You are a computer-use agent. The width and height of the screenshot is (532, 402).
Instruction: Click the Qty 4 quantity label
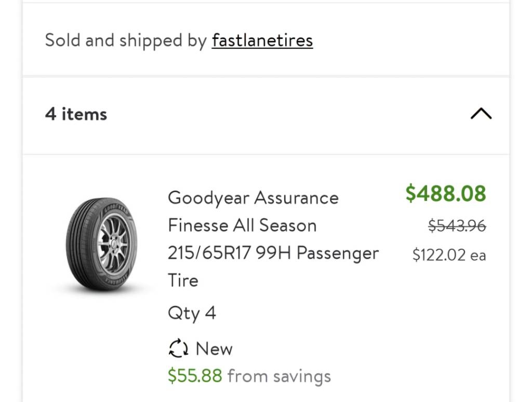(x=192, y=313)
